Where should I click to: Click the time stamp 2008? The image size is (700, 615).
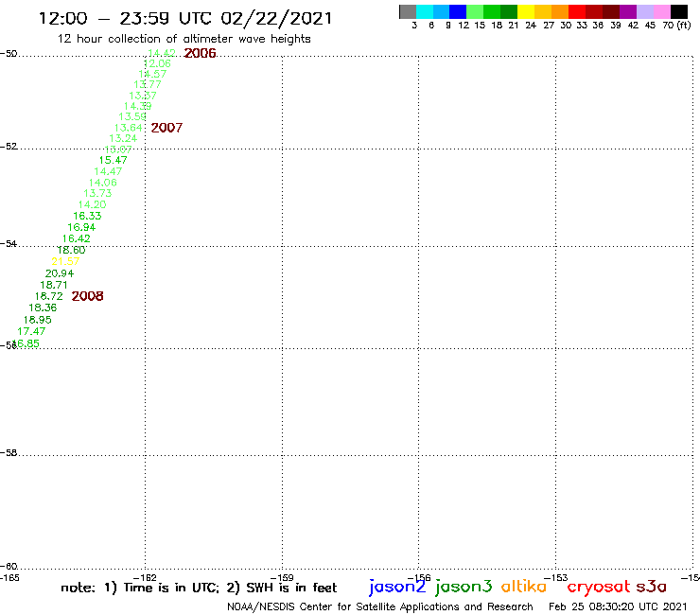point(87,296)
